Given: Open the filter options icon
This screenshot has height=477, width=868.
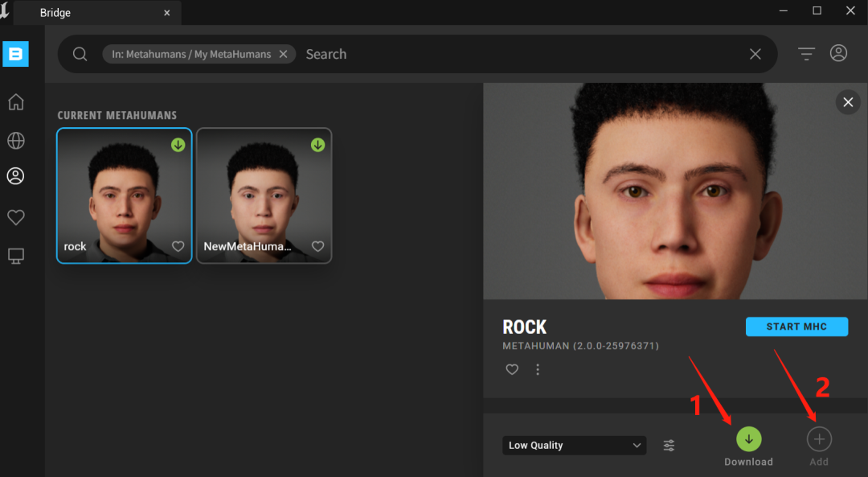Looking at the screenshot, I should [806, 54].
